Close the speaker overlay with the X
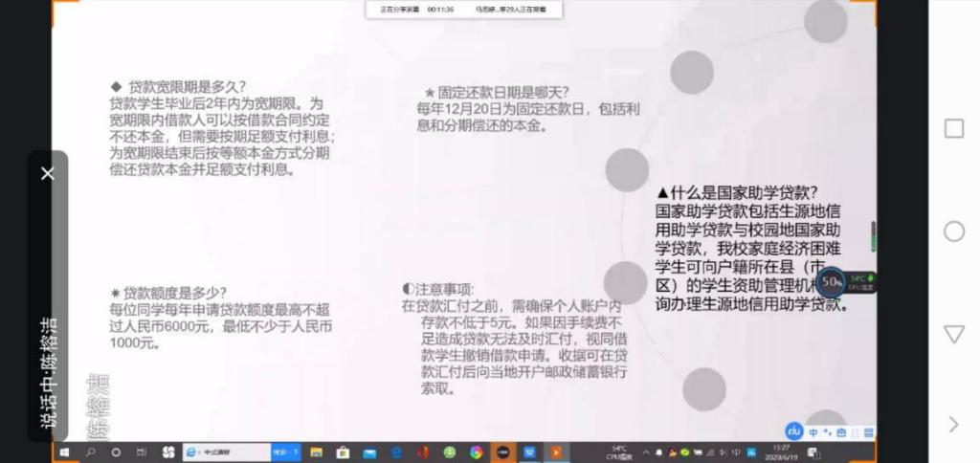980x463 pixels. [48, 173]
